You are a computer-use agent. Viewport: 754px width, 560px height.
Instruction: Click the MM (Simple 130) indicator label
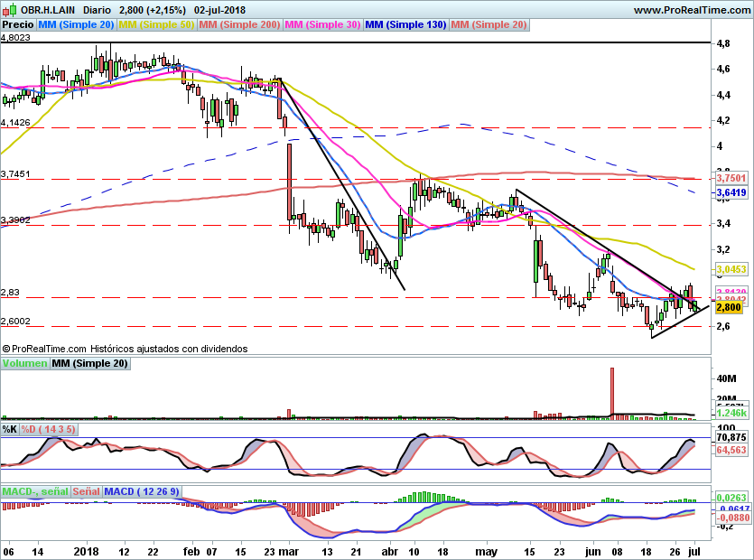pos(405,25)
